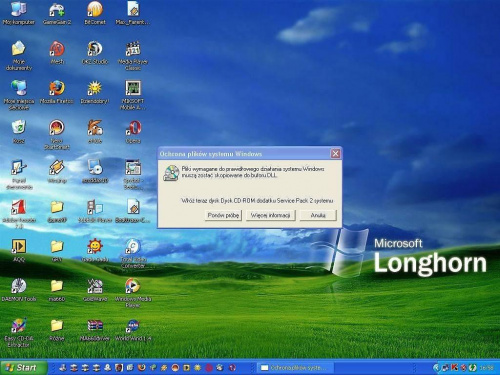Open the OKI Studio shortcut
The image size is (500, 375).
click(95, 53)
